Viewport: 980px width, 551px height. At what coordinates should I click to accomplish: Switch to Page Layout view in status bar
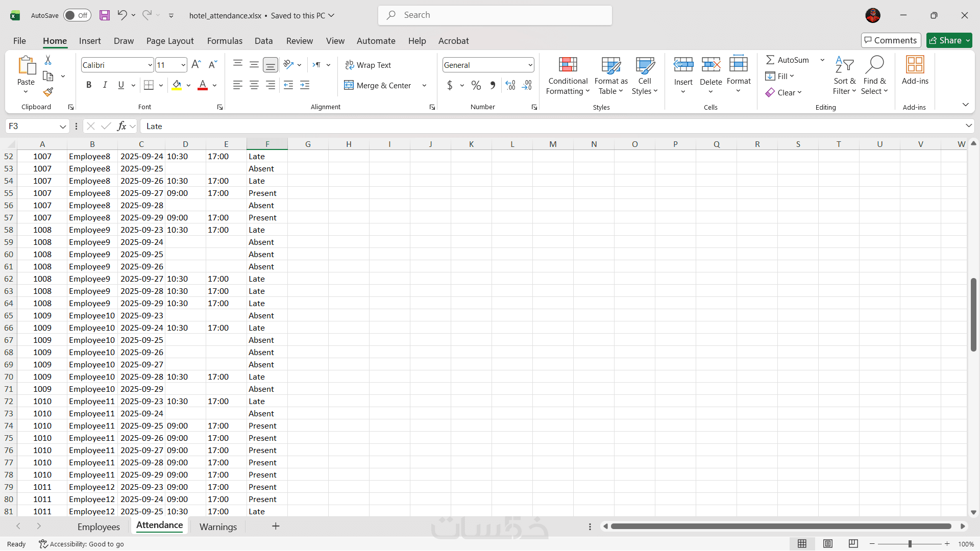[x=828, y=544]
